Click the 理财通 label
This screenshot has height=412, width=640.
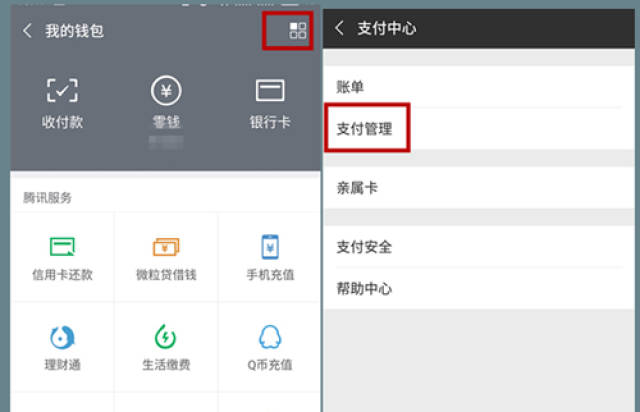pos(62,365)
